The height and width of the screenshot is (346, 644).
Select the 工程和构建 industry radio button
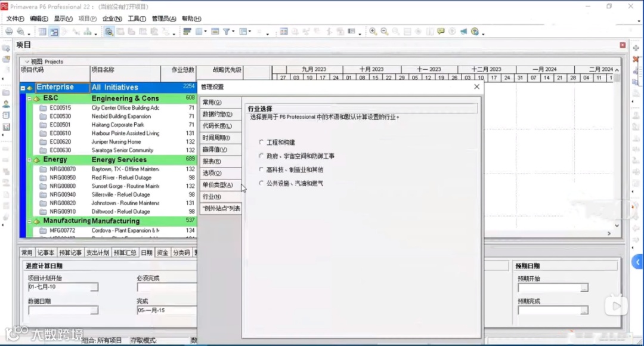tap(261, 142)
